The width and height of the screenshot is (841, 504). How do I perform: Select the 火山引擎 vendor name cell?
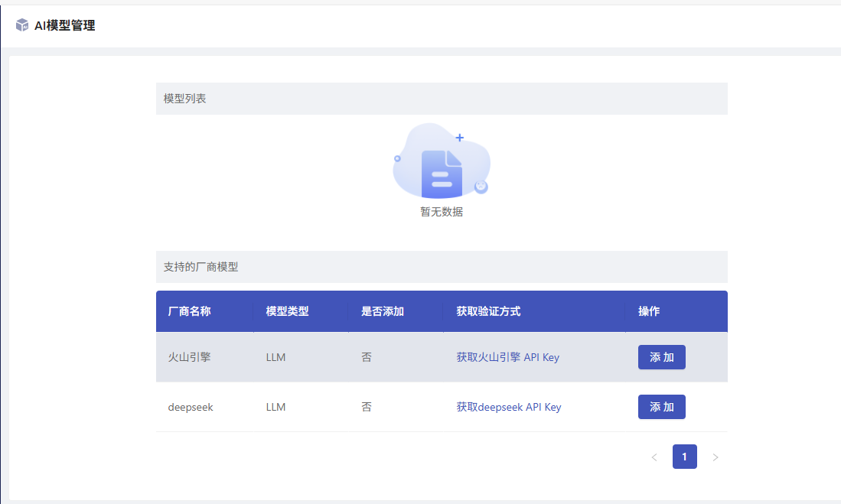pos(189,357)
